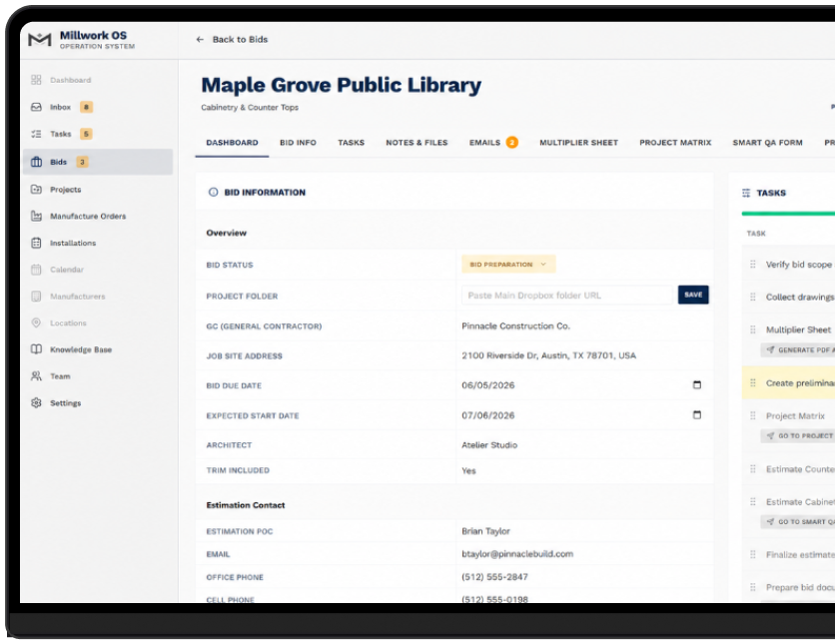Viewport: 835px width, 644px height.
Task: Select the Bids briefcase icon in sidebar
Action: 36,162
